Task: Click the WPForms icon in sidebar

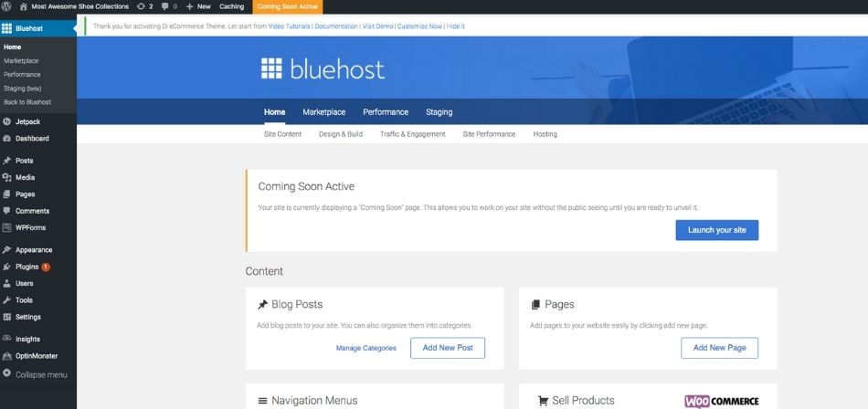Action: (6, 227)
